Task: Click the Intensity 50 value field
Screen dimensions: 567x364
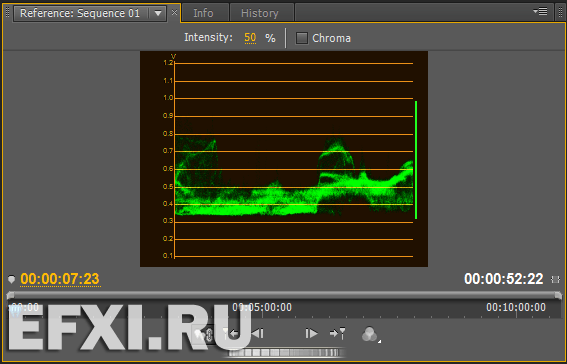Action: 250,38
